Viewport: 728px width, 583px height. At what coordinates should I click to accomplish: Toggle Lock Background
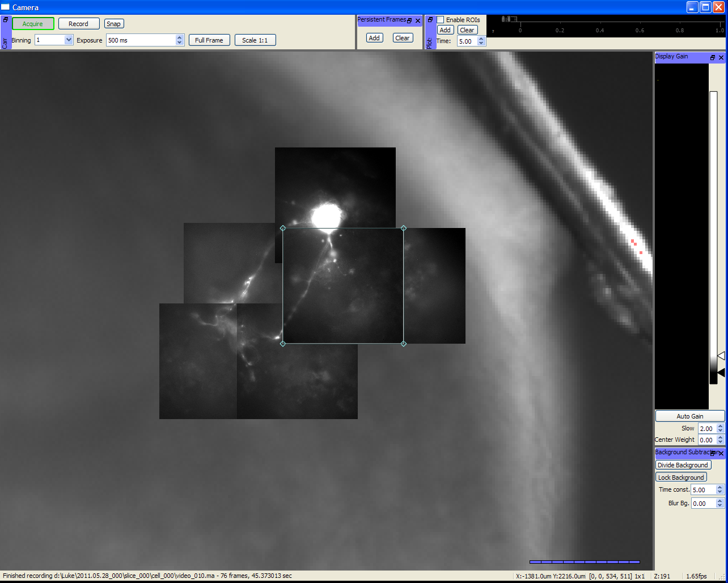coord(681,478)
